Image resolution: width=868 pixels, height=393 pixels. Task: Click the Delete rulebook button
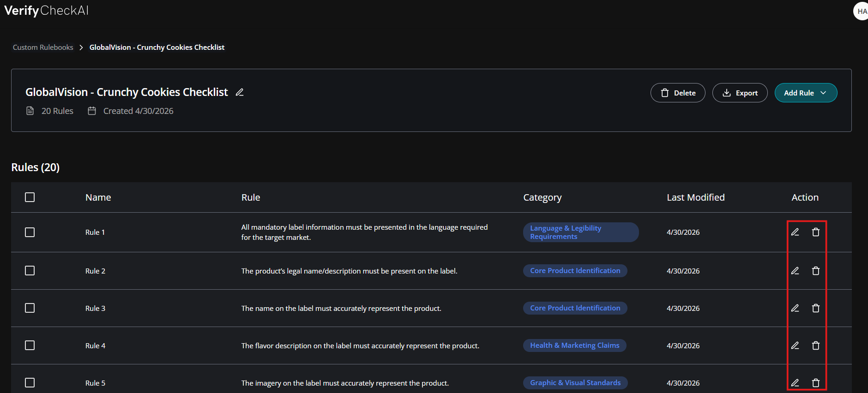678,93
